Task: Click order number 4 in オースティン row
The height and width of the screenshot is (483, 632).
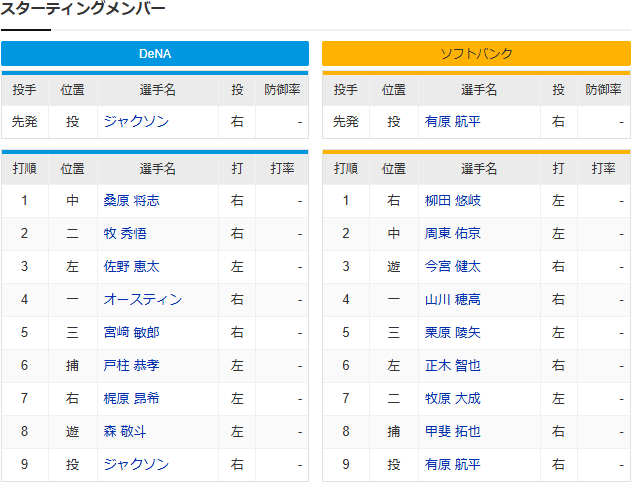Action: (x=25, y=300)
